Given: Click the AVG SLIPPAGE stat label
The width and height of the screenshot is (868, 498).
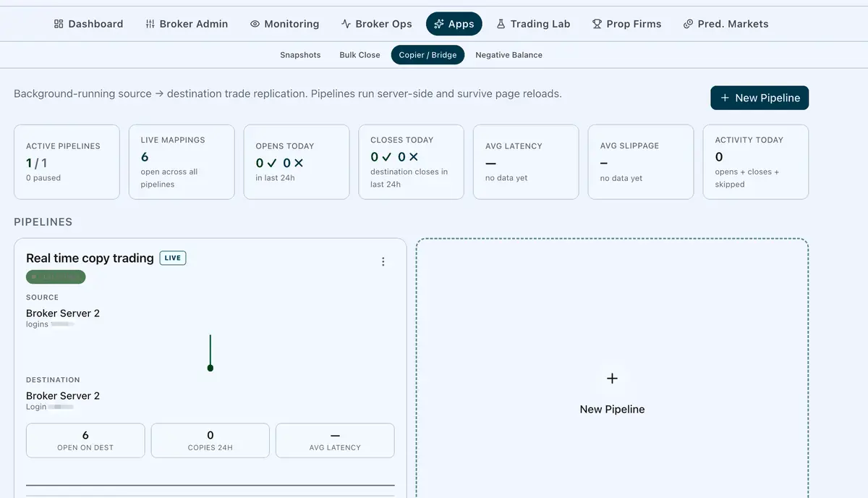Looking at the screenshot, I should [629, 146].
